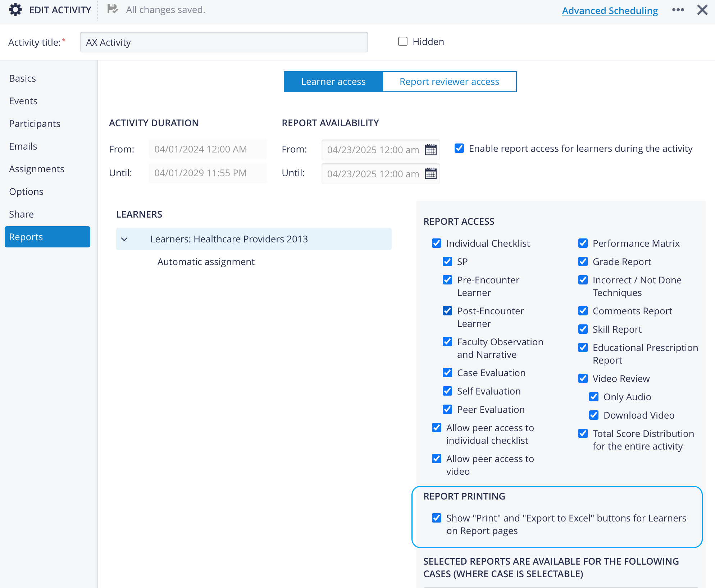
Task: Select the Automatic assignment learner entry
Action: [x=206, y=262]
